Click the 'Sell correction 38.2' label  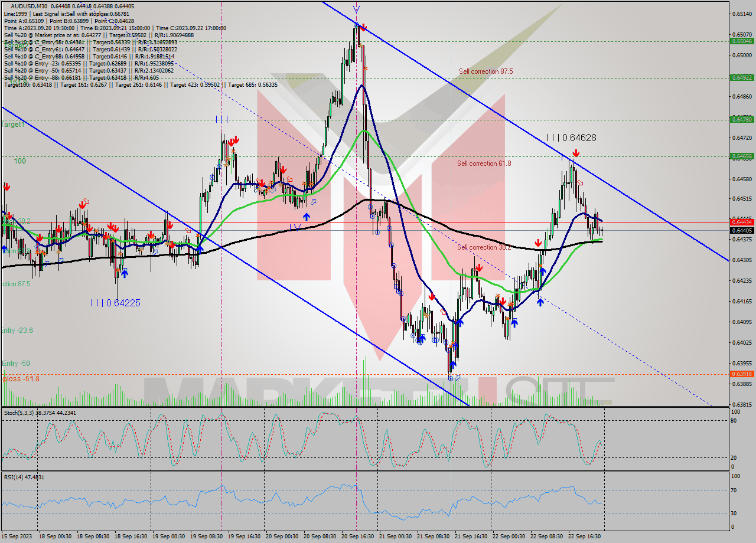(x=484, y=247)
